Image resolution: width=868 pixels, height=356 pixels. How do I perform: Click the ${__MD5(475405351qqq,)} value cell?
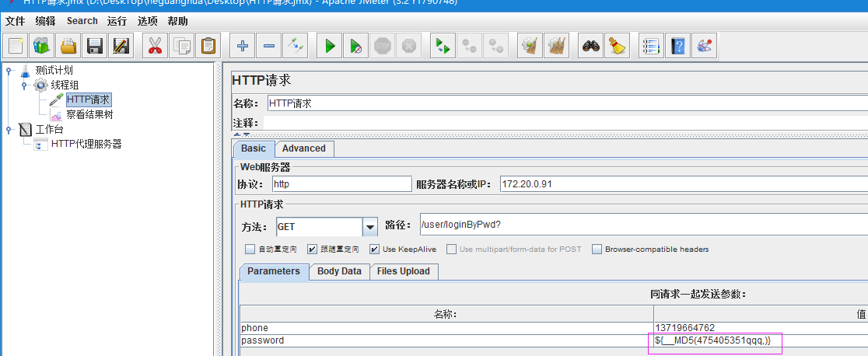pos(761,340)
